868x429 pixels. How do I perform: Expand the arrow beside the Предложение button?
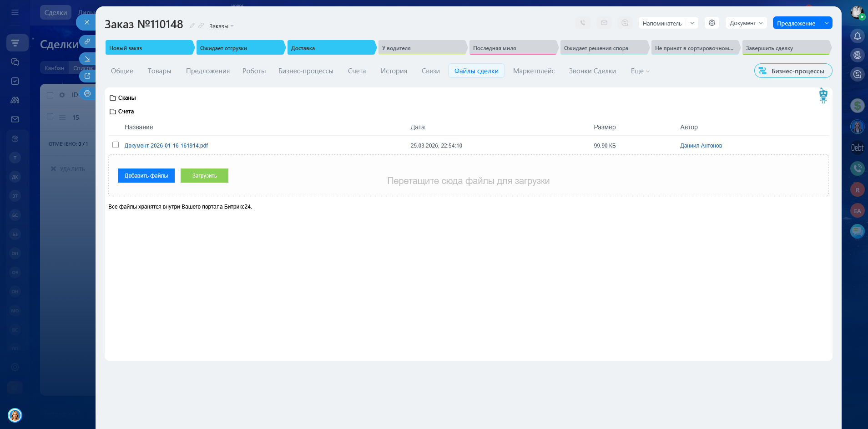[826, 23]
